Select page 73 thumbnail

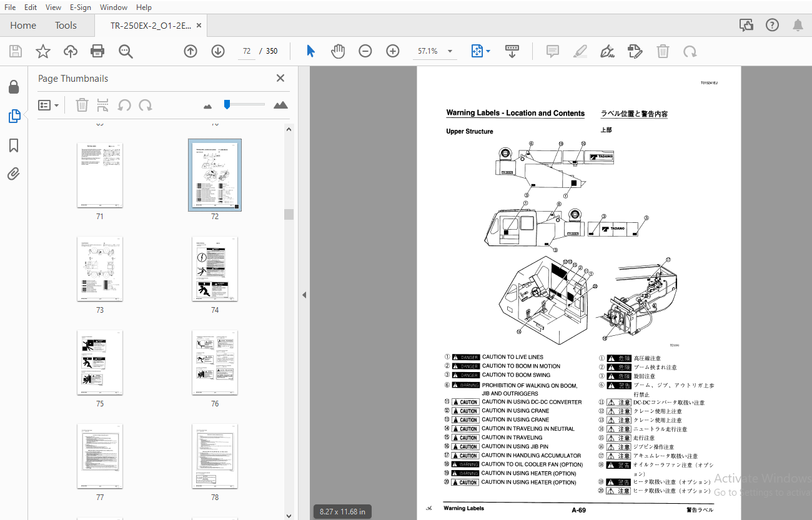[100, 269]
